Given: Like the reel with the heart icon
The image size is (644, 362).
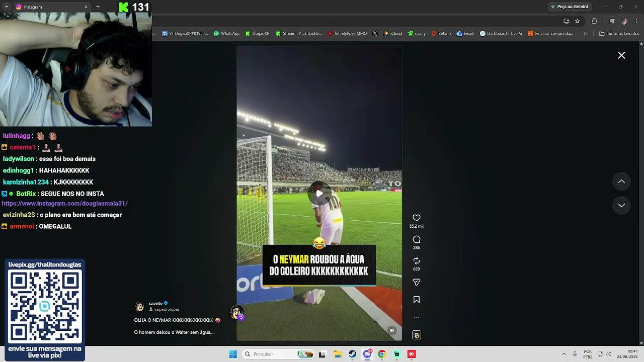Looking at the screenshot, I should [417, 218].
